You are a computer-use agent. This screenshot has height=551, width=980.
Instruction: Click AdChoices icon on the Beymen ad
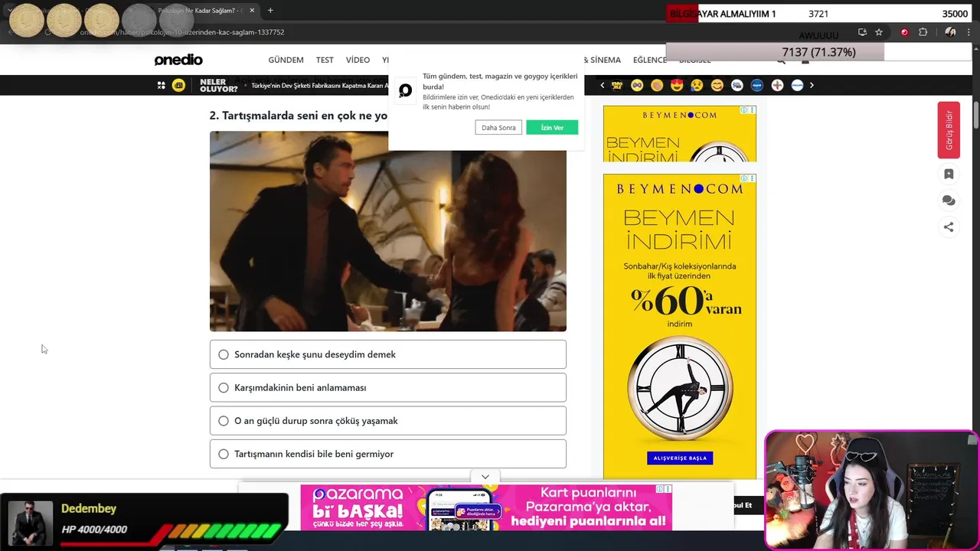coord(743,178)
